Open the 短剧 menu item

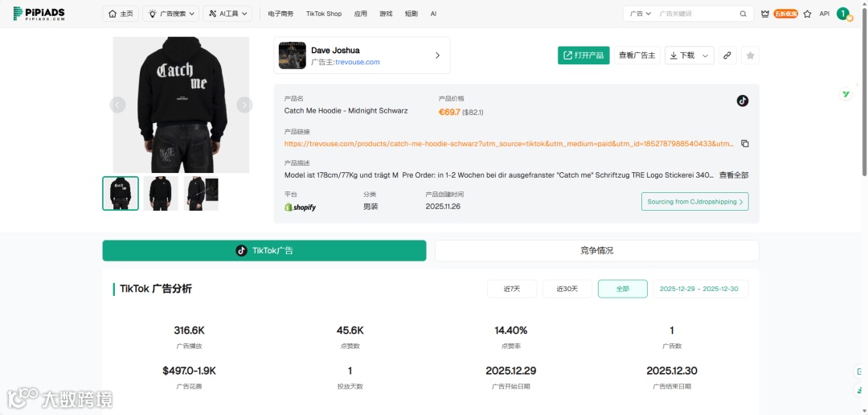(411, 14)
